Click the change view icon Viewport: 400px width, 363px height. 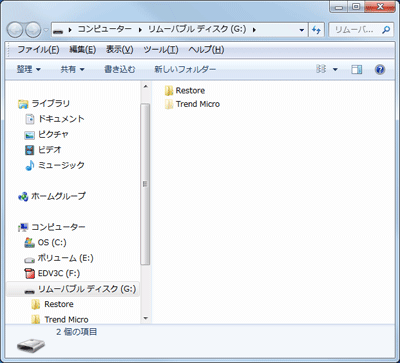coord(321,69)
